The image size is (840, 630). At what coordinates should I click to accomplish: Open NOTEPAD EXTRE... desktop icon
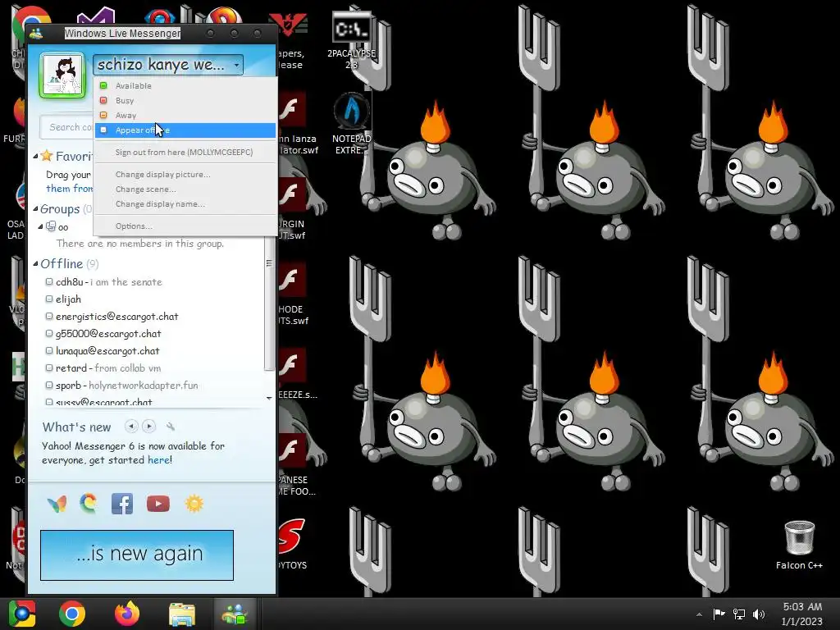351,124
